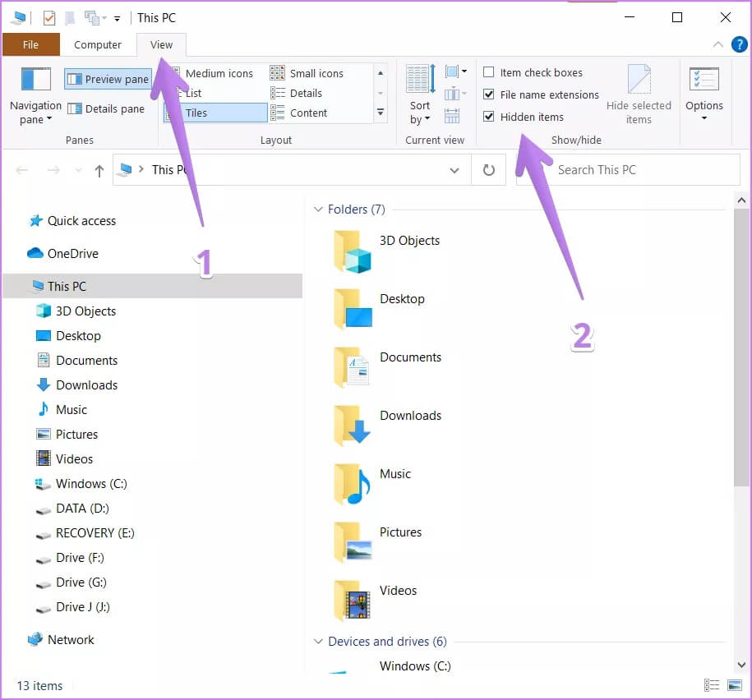Viewport: 752px width, 700px height.
Task: Open Recent locations dropdown arrow
Action: (78, 170)
